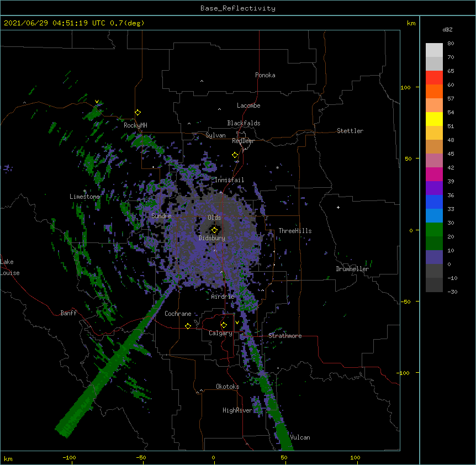Click the yellow diamond marker south of RedDeer
This screenshot has height=465, width=476.
click(x=235, y=155)
